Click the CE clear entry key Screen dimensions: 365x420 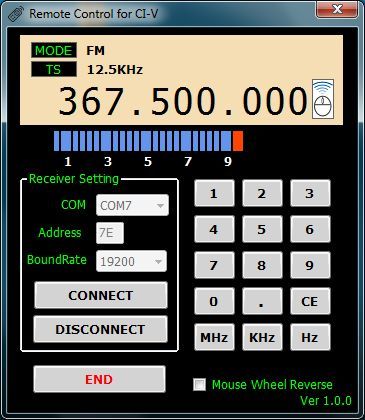coord(310,301)
